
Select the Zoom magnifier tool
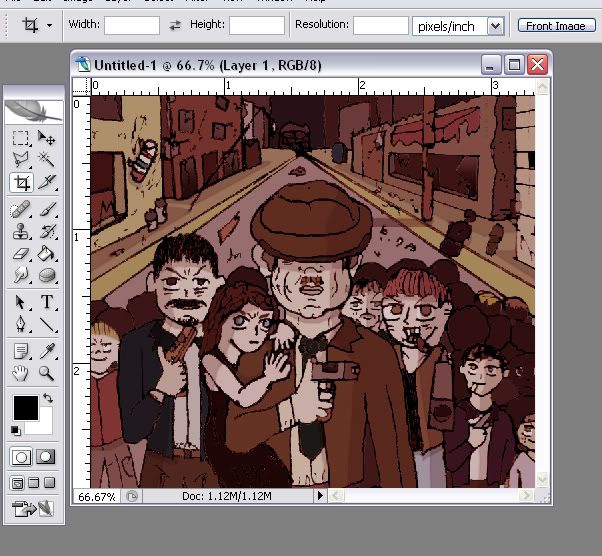coord(46,373)
